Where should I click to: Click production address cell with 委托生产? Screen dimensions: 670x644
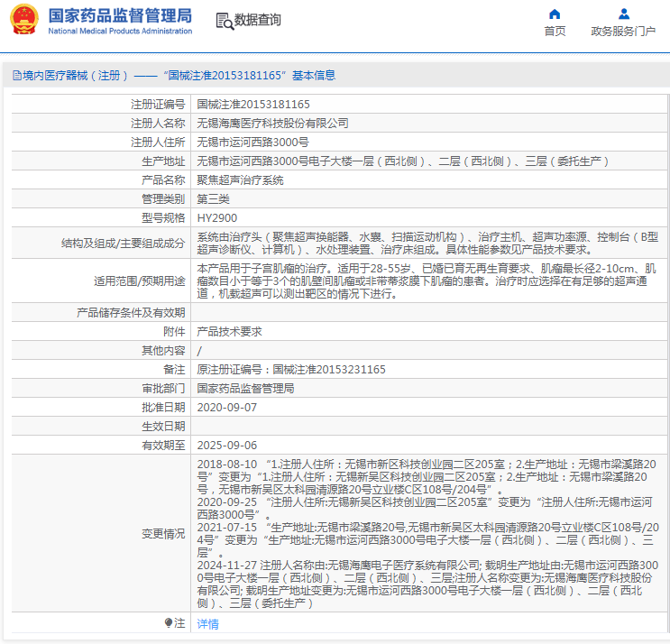[x=402, y=161]
